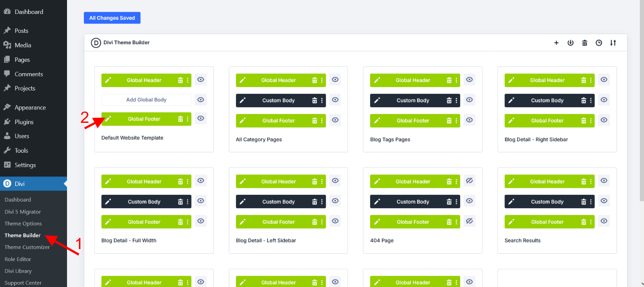Edit Custom Body of All Category Pages

click(x=242, y=101)
